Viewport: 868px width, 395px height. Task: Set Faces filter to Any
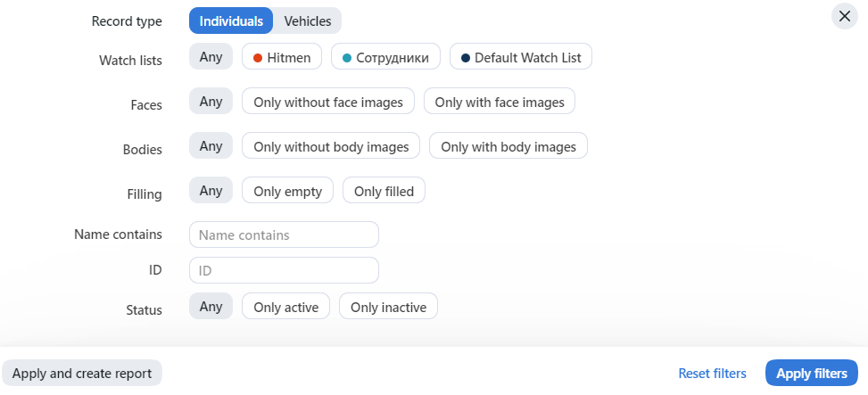point(211,102)
